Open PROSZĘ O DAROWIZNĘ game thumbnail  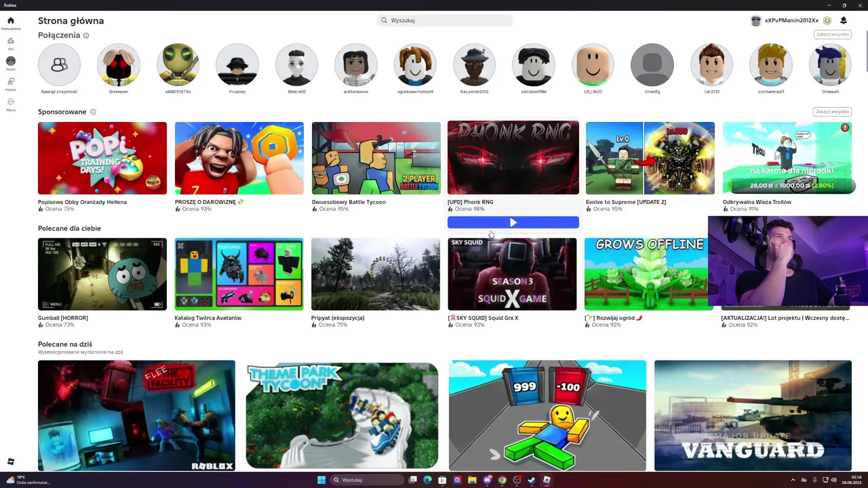tap(239, 158)
